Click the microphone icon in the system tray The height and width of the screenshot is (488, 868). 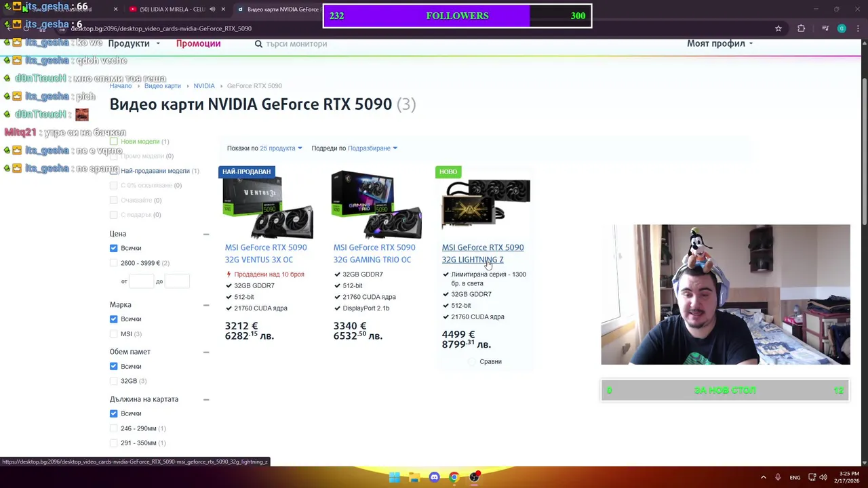pyautogui.click(x=778, y=477)
